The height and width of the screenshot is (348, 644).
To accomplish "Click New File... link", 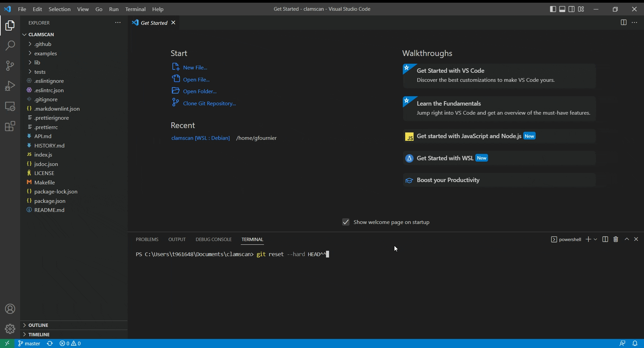I will tap(195, 67).
